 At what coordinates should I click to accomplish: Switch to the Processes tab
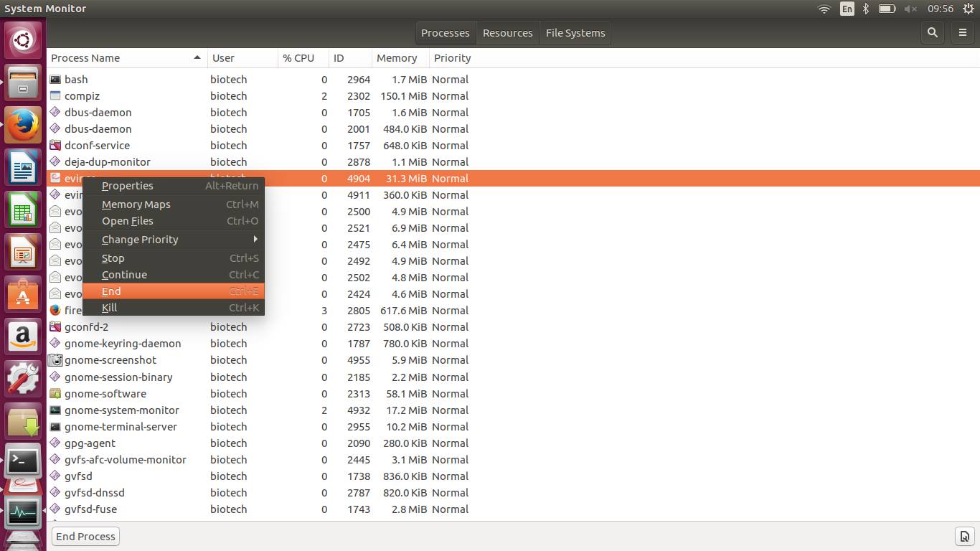pos(445,32)
